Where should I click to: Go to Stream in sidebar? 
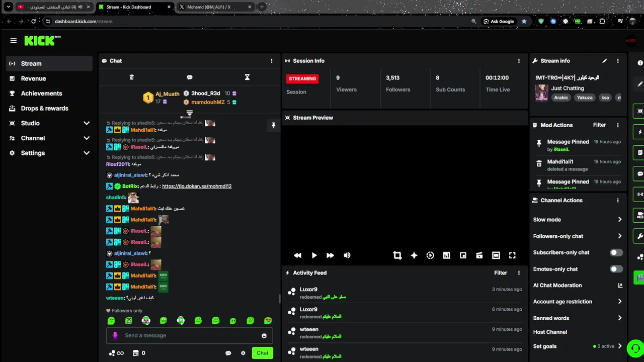(x=49, y=63)
